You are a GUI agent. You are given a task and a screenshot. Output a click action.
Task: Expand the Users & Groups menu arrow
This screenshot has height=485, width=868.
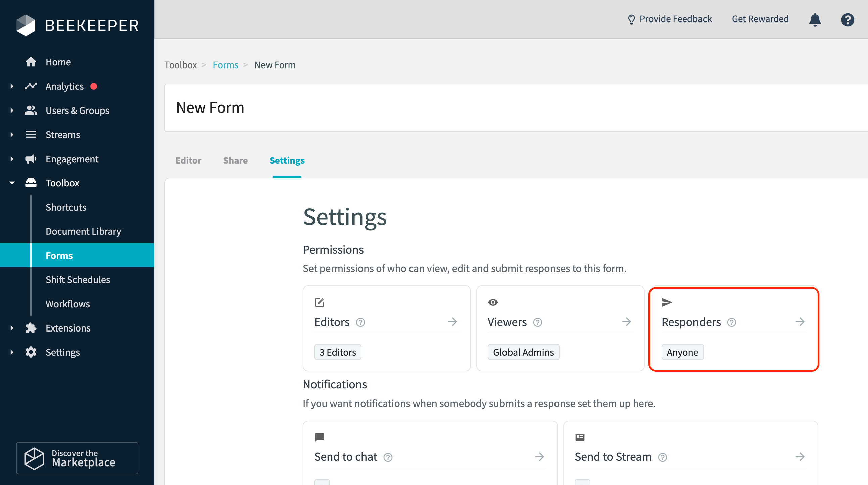click(x=12, y=110)
